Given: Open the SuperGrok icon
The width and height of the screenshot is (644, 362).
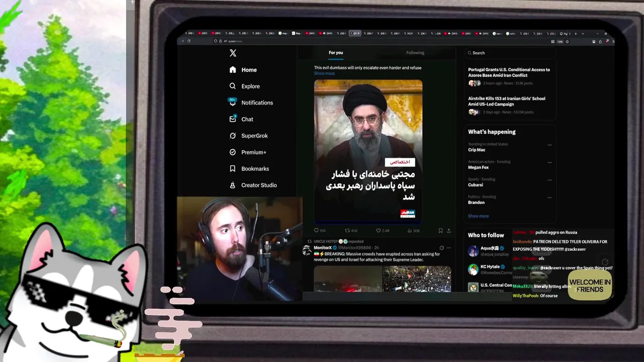Looking at the screenshot, I should (232, 136).
